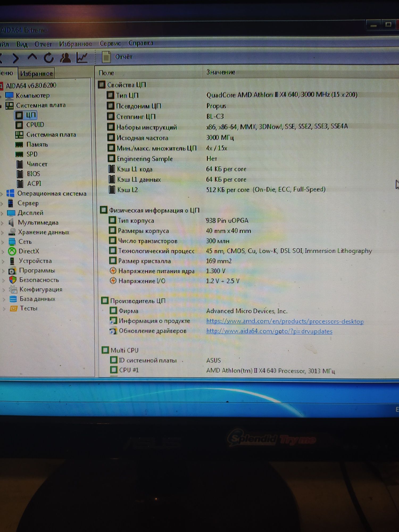
Task: Click the ACPI chip icon
Action: coord(20,184)
